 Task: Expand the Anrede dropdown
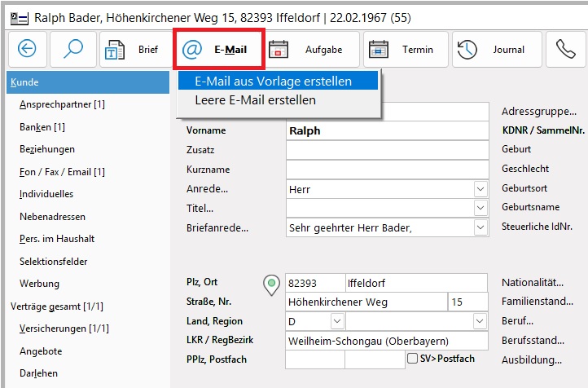[x=480, y=189]
